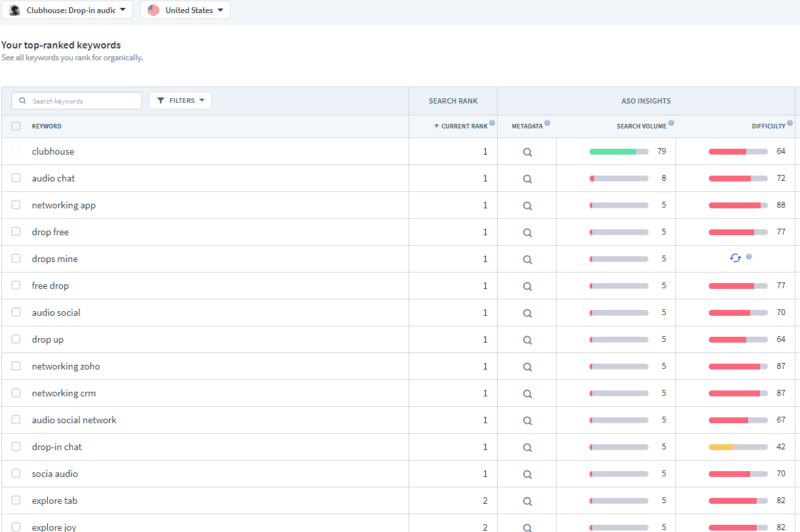Check the drop-in chat keyword checkbox

coord(16,447)
